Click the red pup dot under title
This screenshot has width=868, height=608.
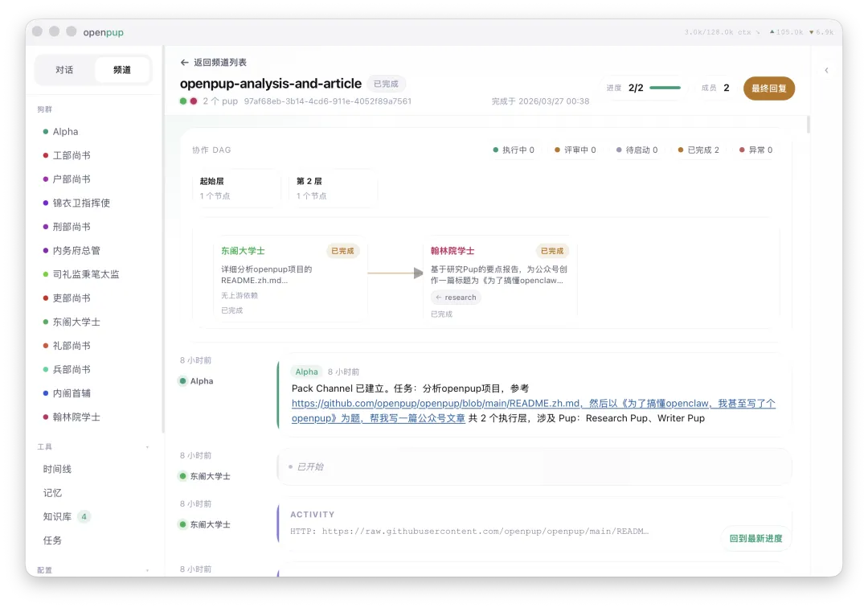(194, 101)
